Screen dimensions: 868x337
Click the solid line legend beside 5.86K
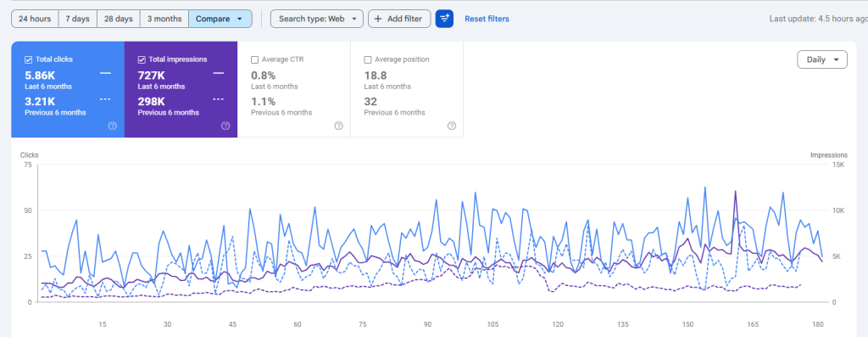pos(105,73)
